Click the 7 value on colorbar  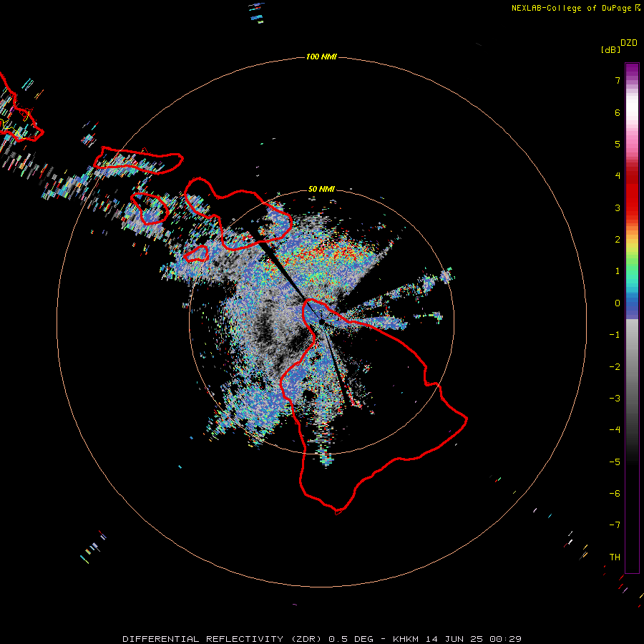coord(618,81)
